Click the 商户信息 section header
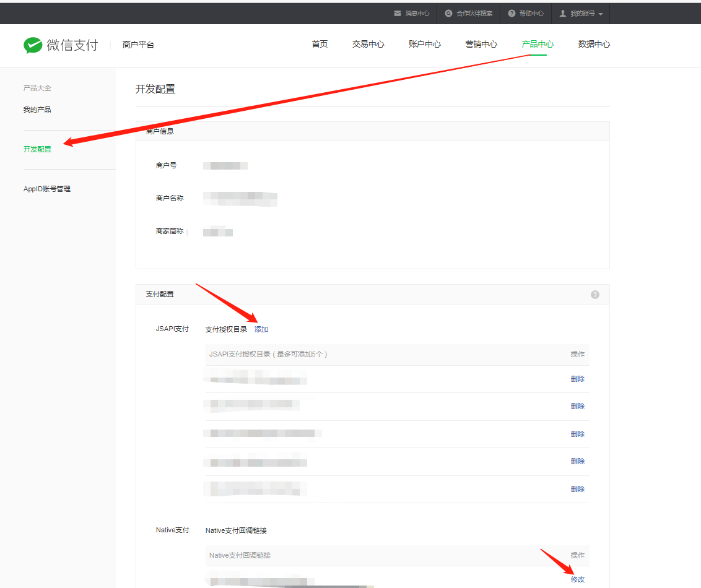The height and width of the screenshot is (588, 701). coord(160,131)
